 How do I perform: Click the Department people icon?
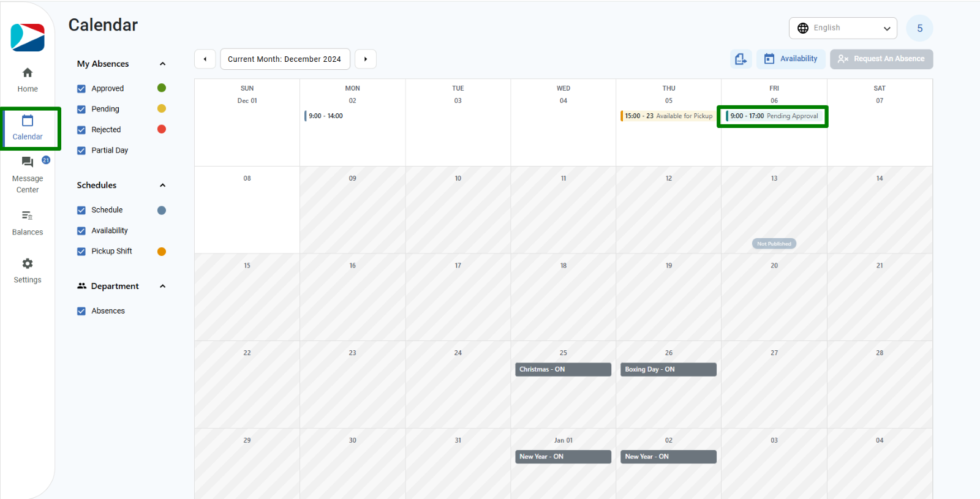pos(81,286)
